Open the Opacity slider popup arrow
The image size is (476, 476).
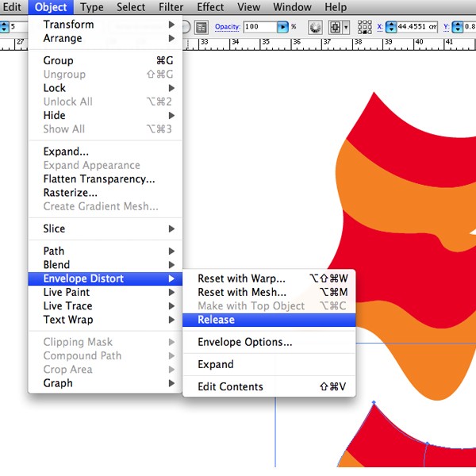coord(282,27)
